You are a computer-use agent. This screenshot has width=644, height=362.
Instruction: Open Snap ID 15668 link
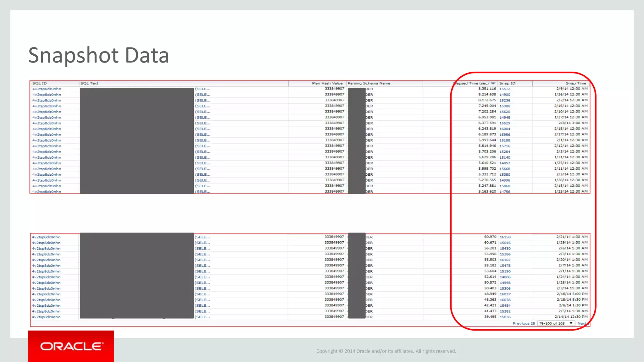pyautogui.click(x=505, y=169)
